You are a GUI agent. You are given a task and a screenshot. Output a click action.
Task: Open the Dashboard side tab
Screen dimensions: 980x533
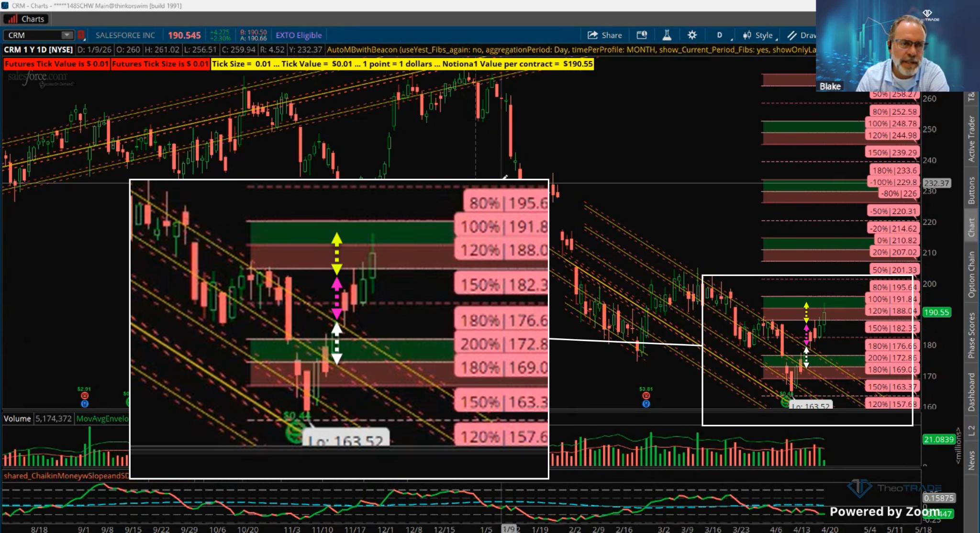coord(971,392)
